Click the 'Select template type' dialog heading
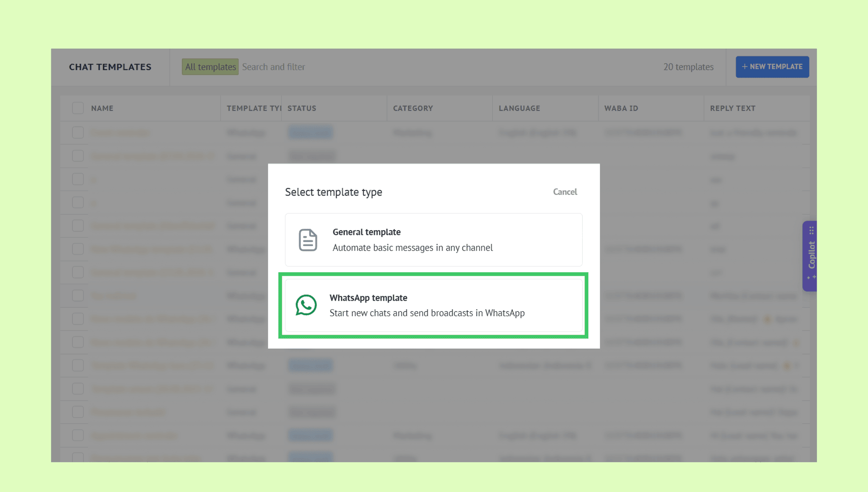Screen dimensions: 868x492 [x=334, y=192]
